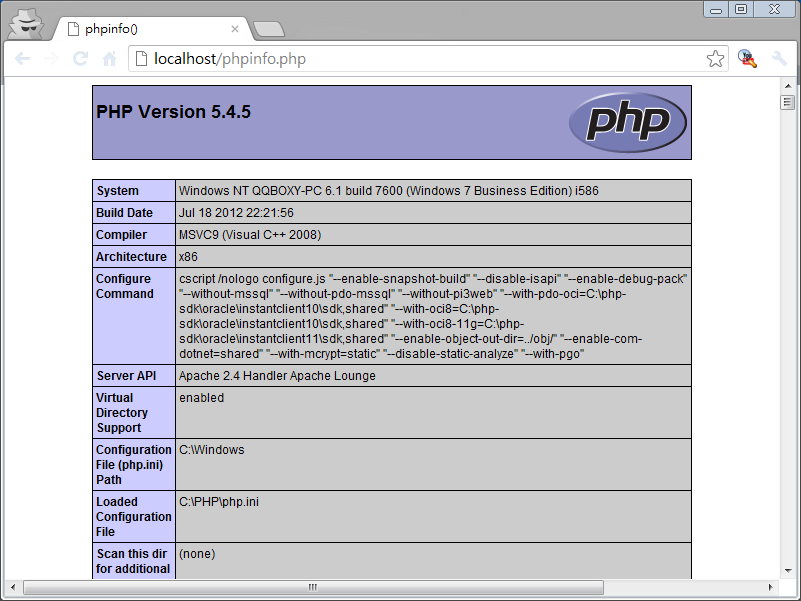Click the System row label

click(117, 191)
